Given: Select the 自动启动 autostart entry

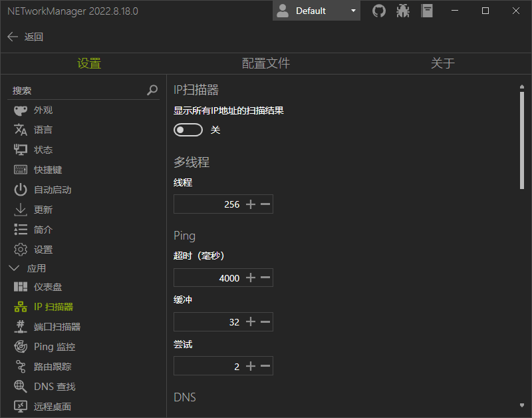Looking at the screenshot, I should [x=43, y=190].
